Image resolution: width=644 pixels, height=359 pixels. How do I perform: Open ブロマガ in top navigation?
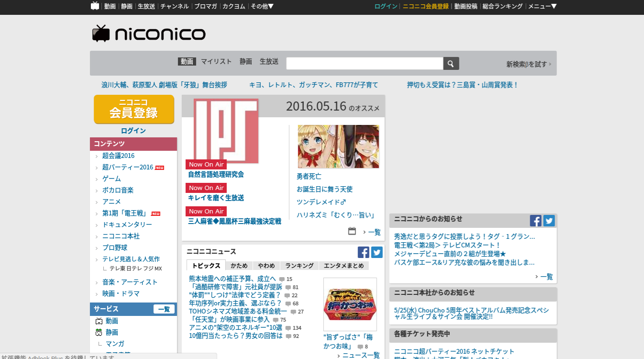pyautogui.click(x=206, y=6)
